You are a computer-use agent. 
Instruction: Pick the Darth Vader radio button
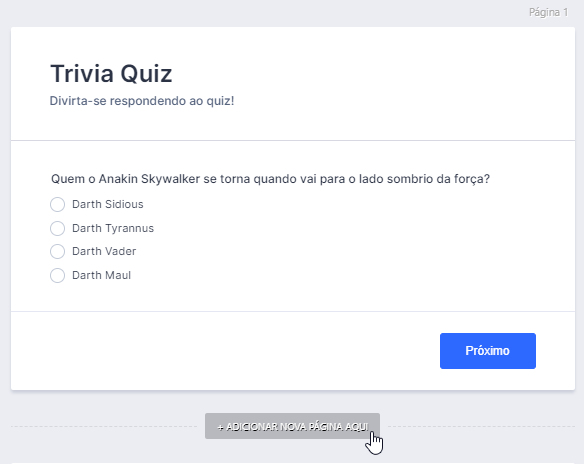coord(57,251)
